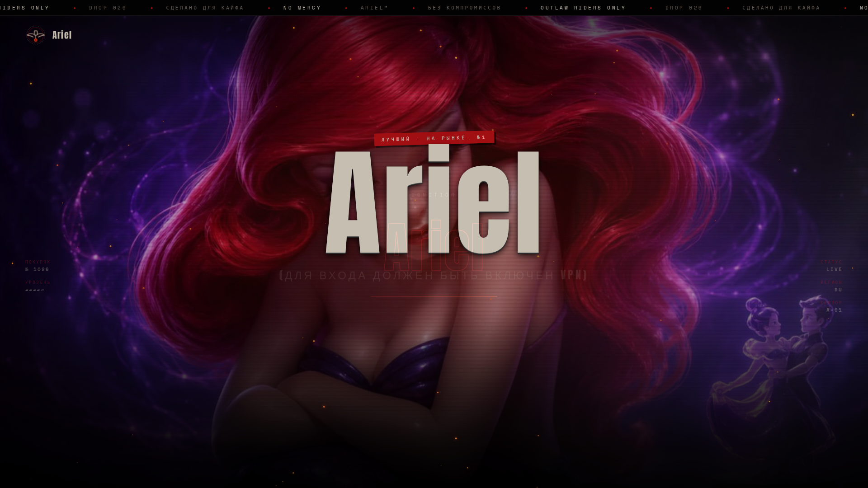Click 'БЕЗ КОМПРОМИССОВ' in the top ticker

pos(464,8)
